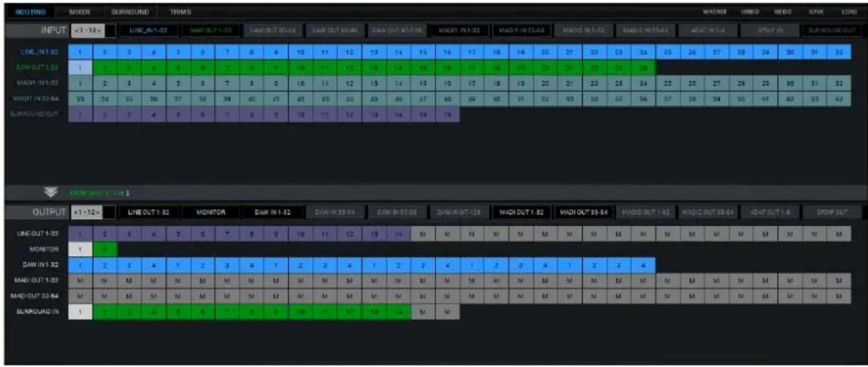
Task: Toggle MADI1 IN 33-64 input bank
Action: 522,31
